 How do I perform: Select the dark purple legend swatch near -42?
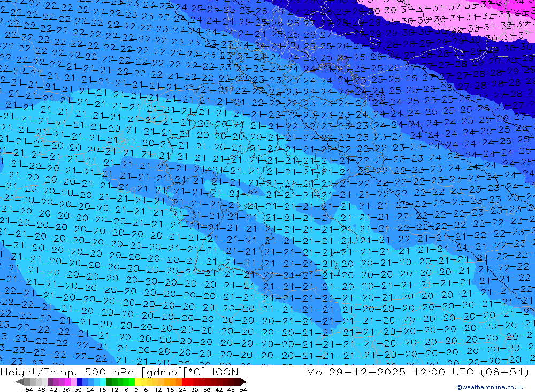pos(50,382)
